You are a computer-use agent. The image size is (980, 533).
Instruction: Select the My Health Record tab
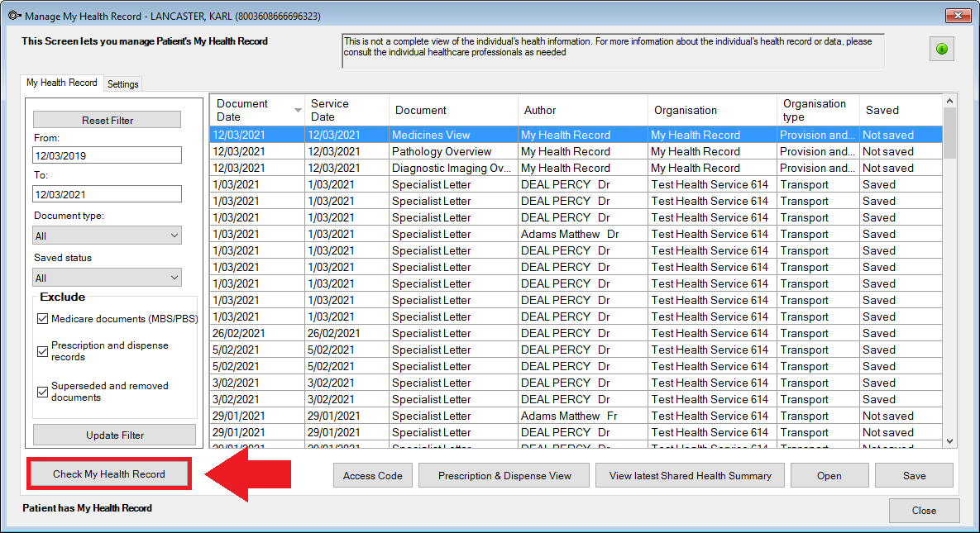(x=62, y=83)
